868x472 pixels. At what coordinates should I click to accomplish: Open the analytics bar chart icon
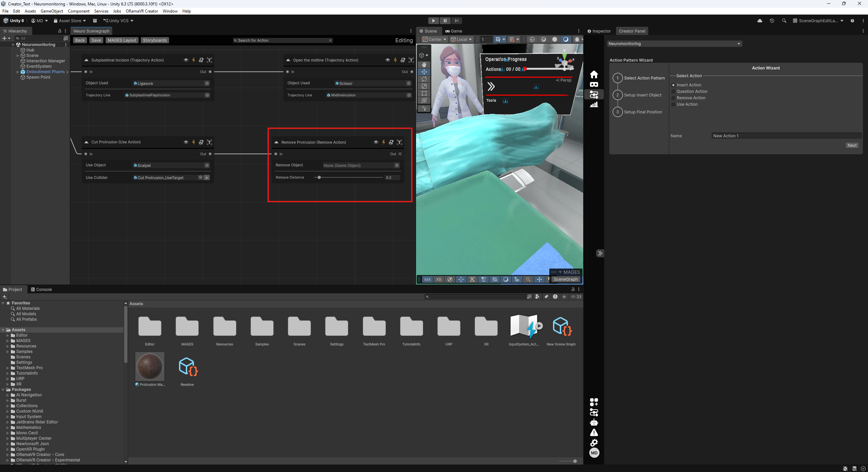(594, 104)
